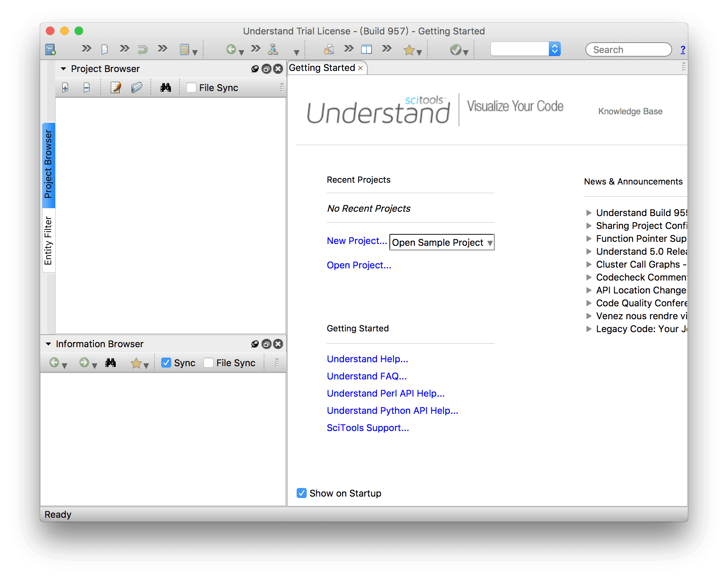Viewport: 728px width, 579px height.
Task: Expand 'Cluster Call Graphs' news item
Action: click(589, 264)
